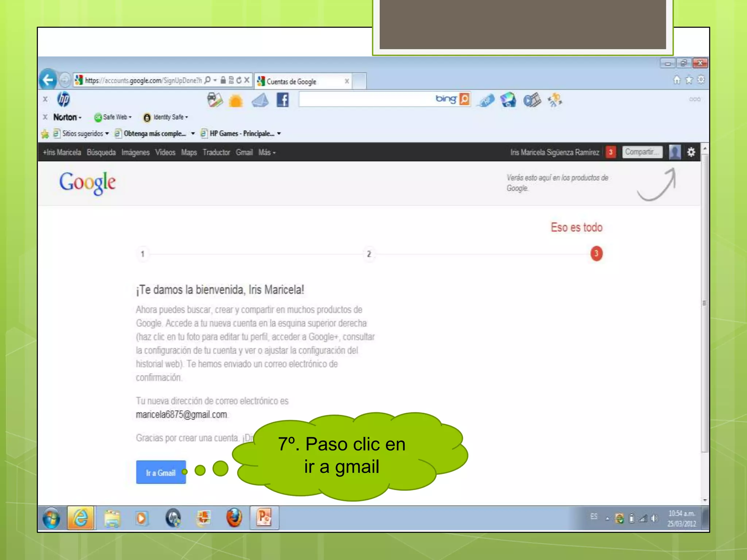Open Gmail link in Google bar
The width and height of the screenshot is (747, 560).
(x=244, y=152)
